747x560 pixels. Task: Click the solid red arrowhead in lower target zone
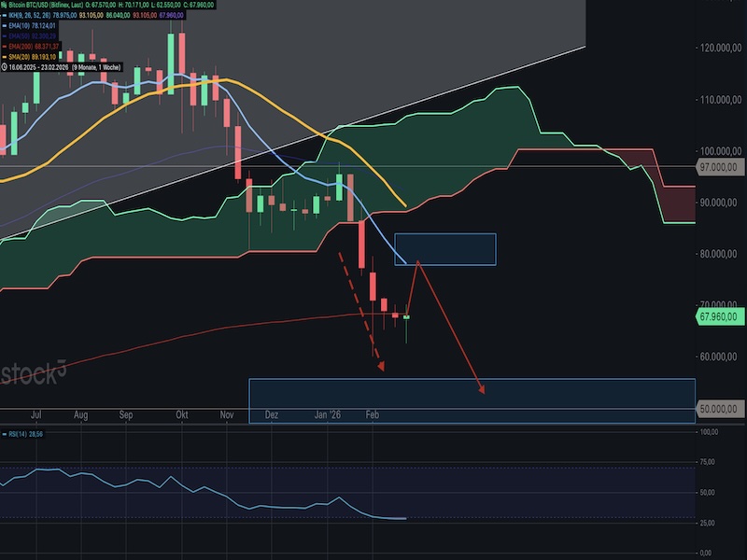tap(481, 389)
